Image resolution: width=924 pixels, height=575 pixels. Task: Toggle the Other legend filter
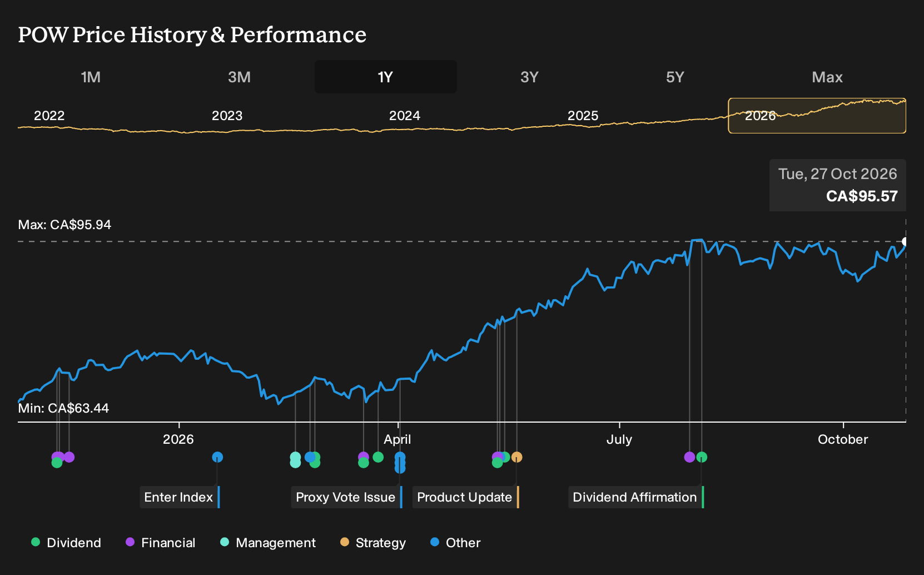pyautogui.click(x=455, y=542)
